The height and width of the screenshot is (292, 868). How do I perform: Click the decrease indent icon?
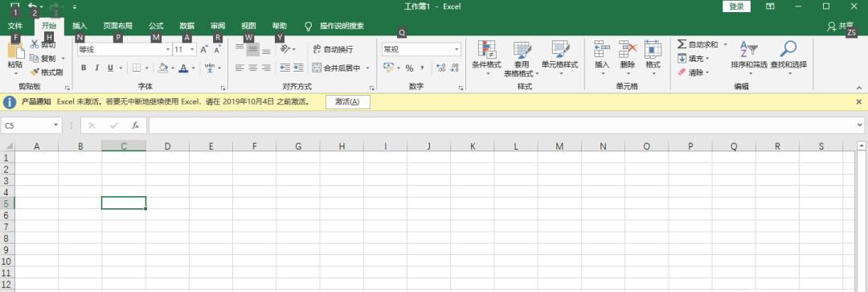tap(285, 68)
